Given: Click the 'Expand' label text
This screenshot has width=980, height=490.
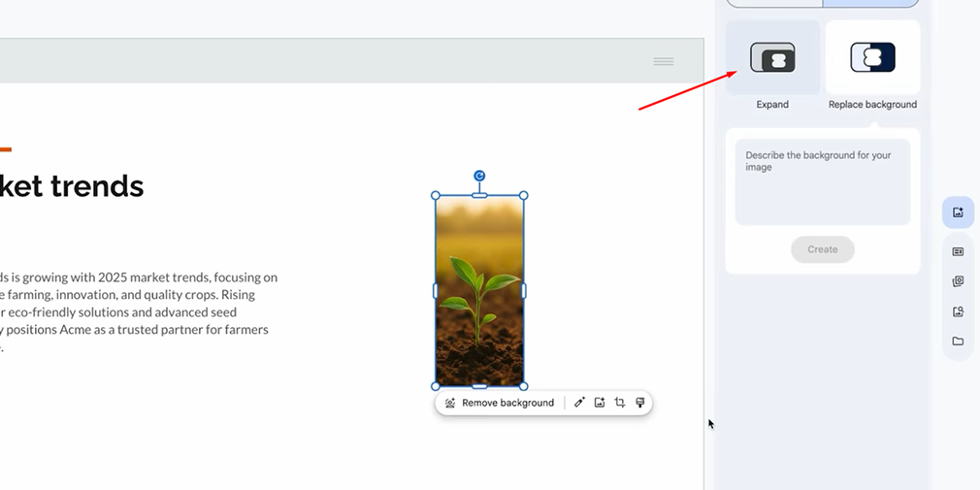Looking at the screenshot, I should 772,105.
